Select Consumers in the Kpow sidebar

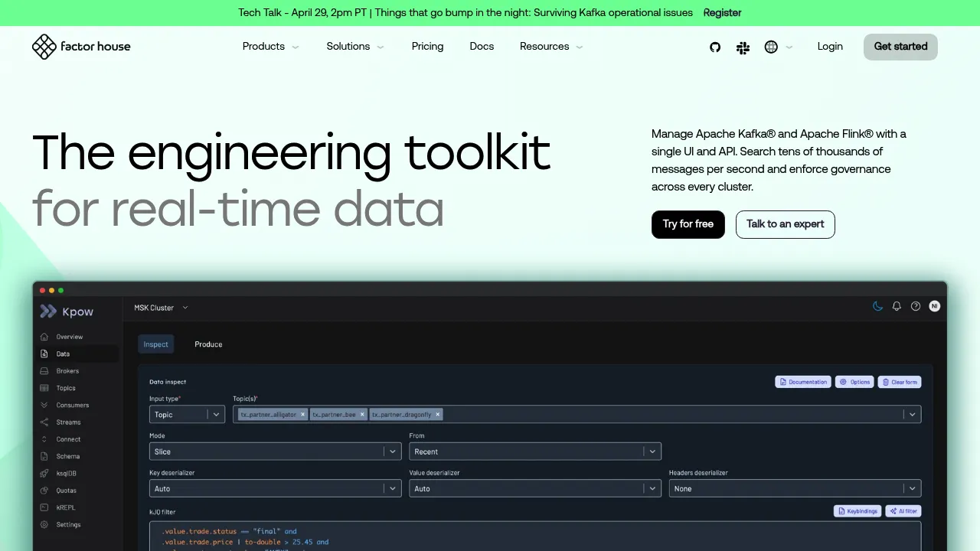coord(72,405)
